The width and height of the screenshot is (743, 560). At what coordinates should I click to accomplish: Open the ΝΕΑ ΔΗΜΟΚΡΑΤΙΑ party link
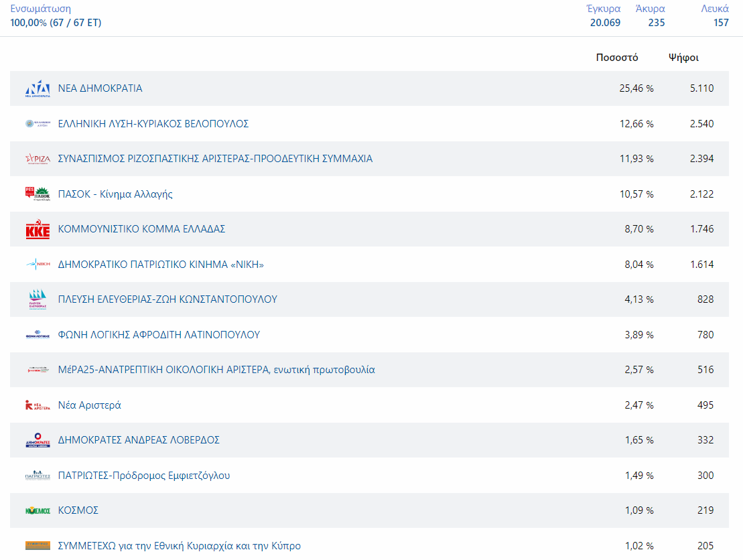pyautogui.click(x=100, y=88)
